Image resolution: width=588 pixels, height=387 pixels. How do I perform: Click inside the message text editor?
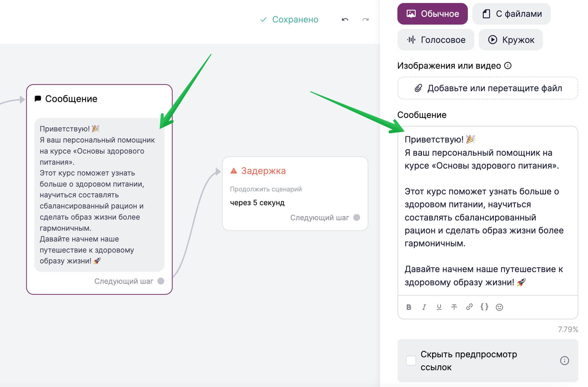point(488,211)
